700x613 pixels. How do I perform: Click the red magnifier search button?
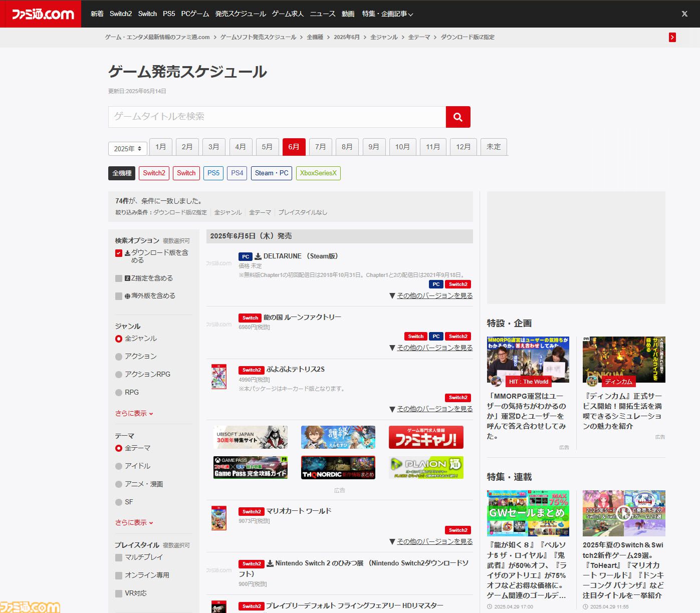pos(458,117)
